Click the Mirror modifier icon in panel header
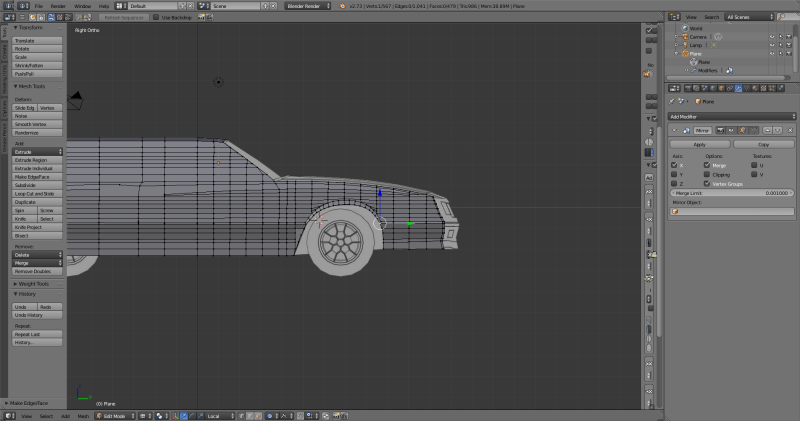The height and width of the screenshot is (421, 800). pos(688,130)
